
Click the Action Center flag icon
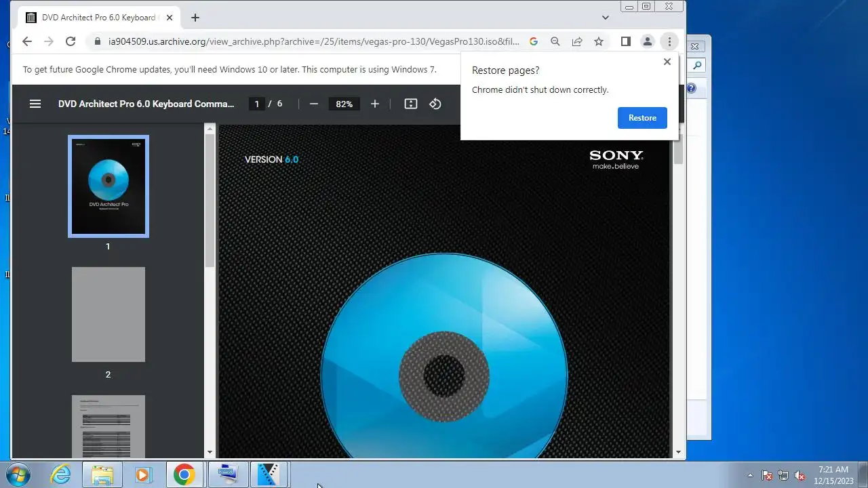tap(767, 475)
